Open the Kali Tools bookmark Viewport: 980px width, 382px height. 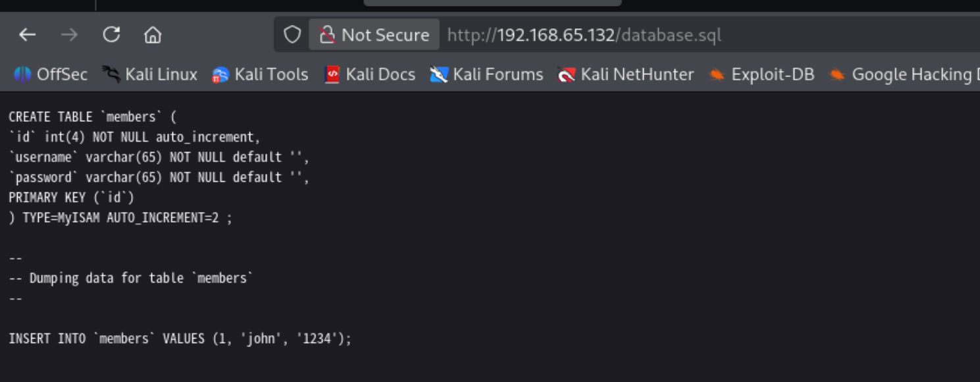point(260,74)
